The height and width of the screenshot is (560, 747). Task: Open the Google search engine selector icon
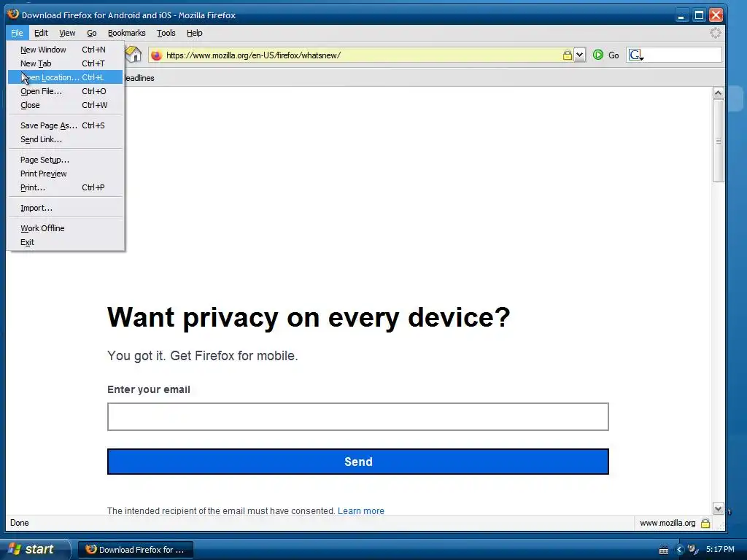pyautogui.click(x=636, y=55)
